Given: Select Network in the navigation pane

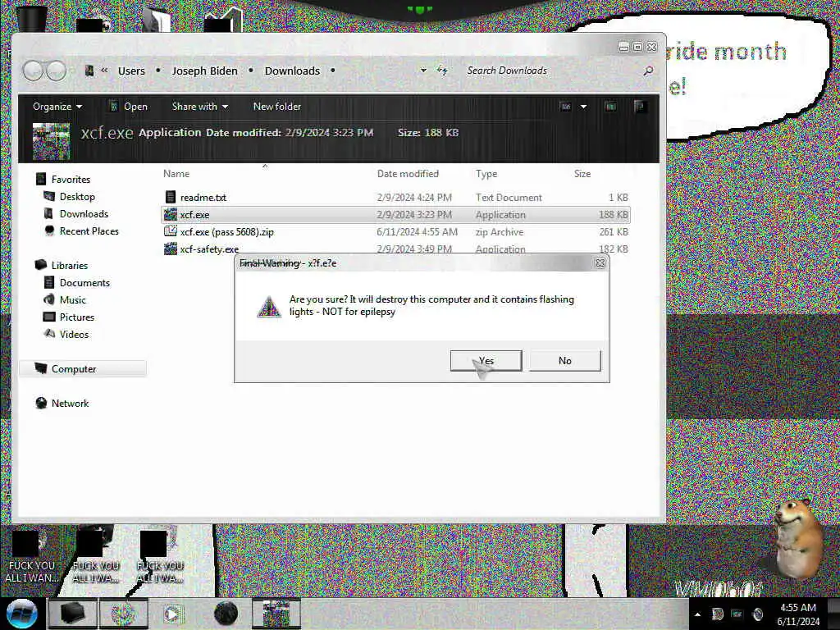Looking at the screenshot, I should point(71,403).
